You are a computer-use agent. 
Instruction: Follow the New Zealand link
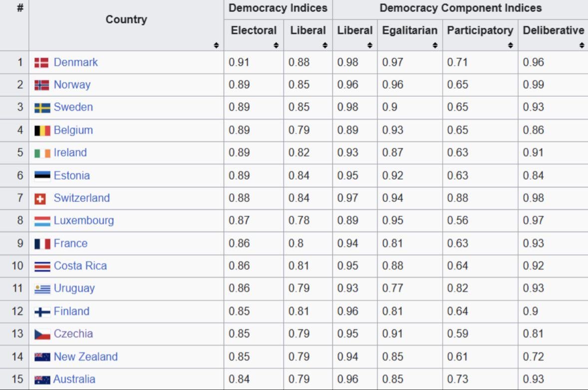(85, 357)
